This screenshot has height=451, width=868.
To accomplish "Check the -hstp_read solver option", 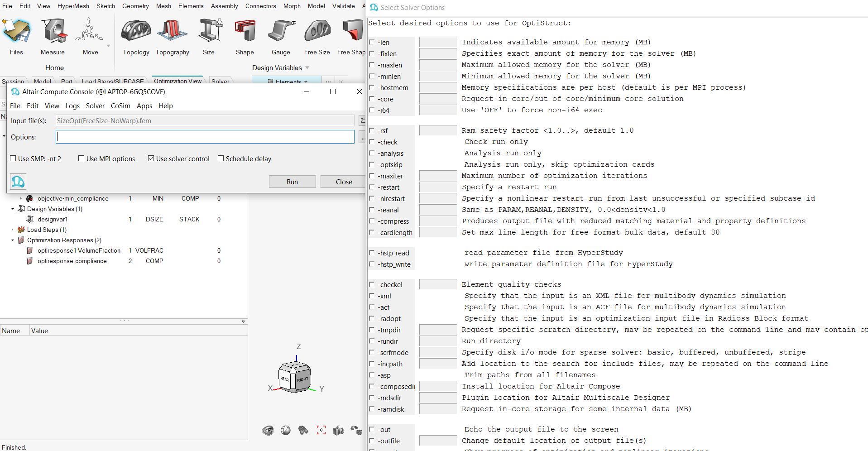I will coord(372,253).
